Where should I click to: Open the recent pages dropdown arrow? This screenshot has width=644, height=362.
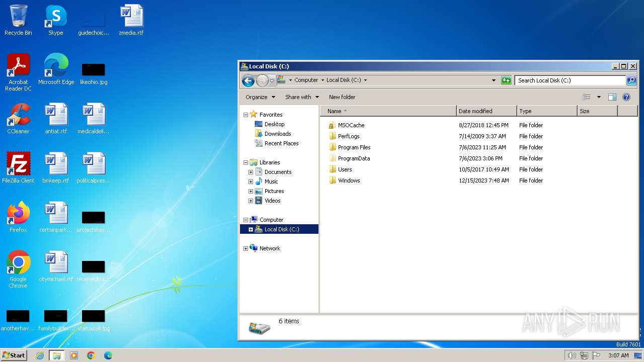[x=272, y=80]
